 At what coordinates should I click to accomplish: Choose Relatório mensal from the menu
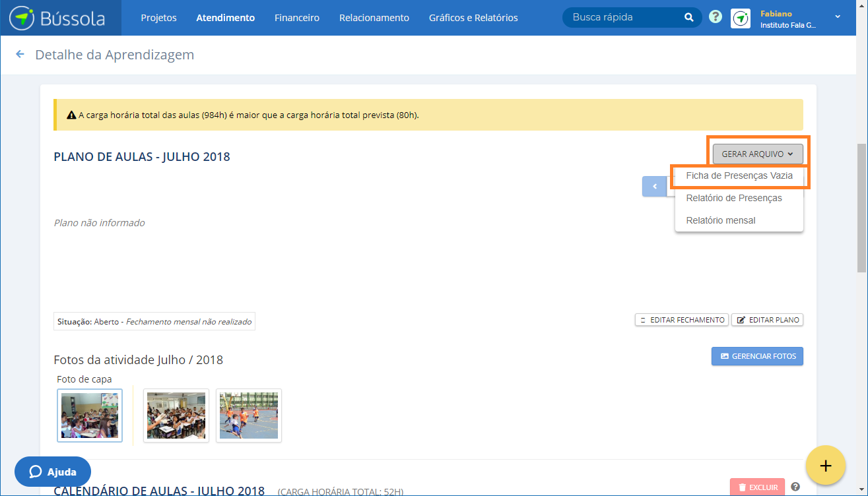click(720, 220)
